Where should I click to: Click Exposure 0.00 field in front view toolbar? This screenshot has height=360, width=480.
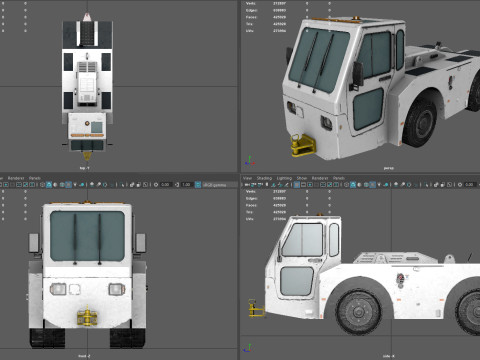(x=166, y=184)
